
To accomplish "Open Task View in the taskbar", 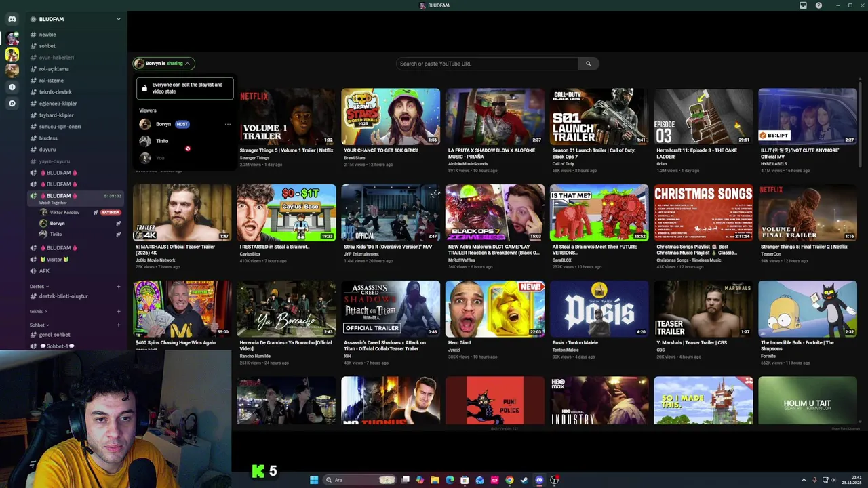I will pos(405,480).
